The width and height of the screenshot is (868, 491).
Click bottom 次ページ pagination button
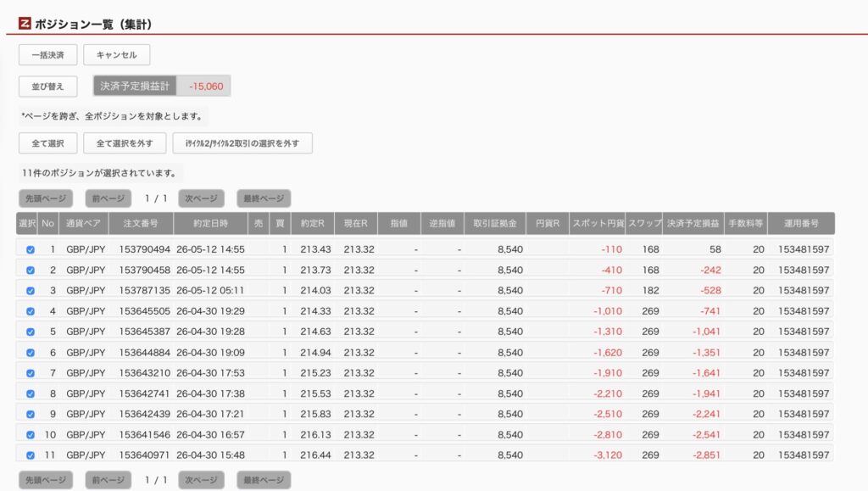(201, 480)
